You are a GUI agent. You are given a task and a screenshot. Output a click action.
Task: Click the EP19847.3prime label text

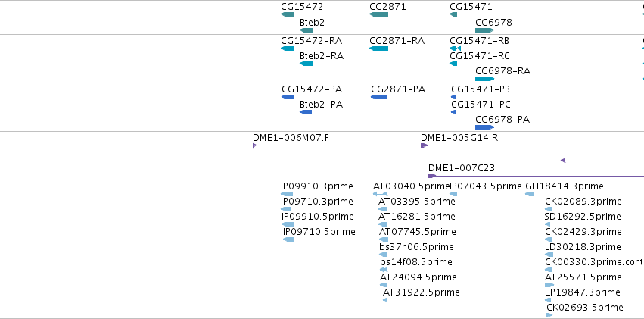(x=583, y=292)
